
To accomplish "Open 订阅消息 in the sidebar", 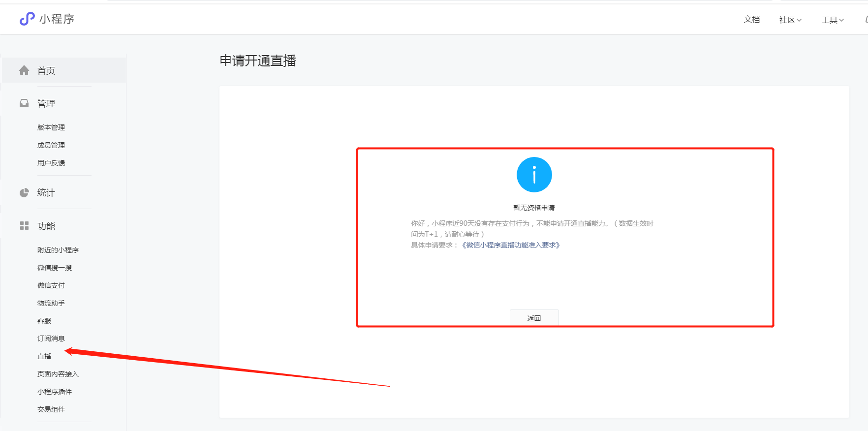I will tap(51, 339).
